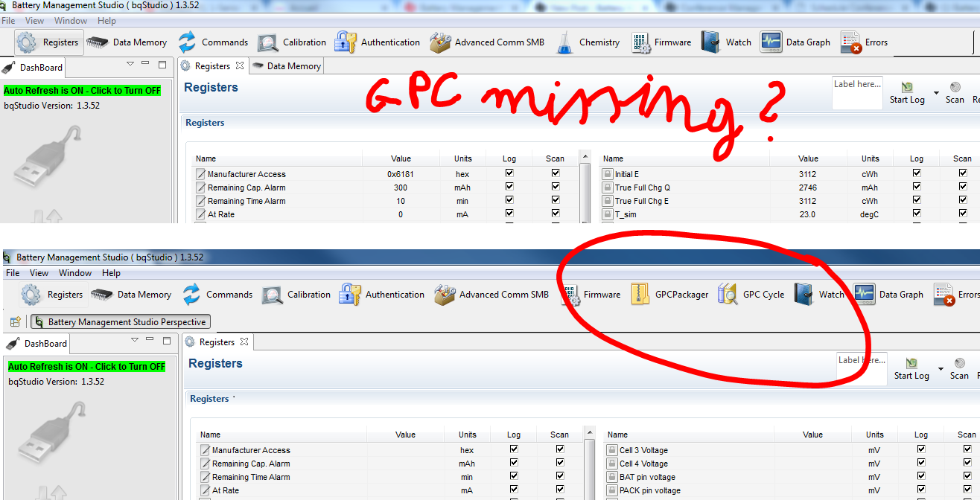Open Data Graph in the upper window toolbar
The width and height of the screenshot is (980, 500).
pos(795,42)
